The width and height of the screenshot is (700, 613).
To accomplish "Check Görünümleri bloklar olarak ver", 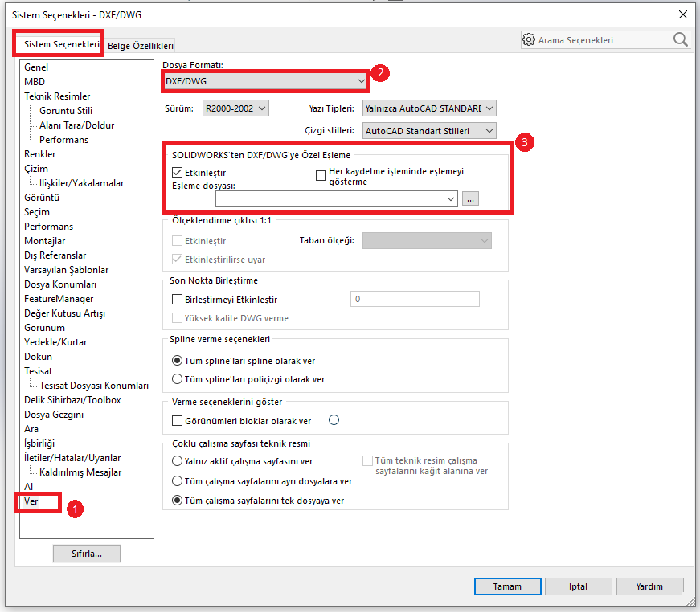I will point(178,420).
